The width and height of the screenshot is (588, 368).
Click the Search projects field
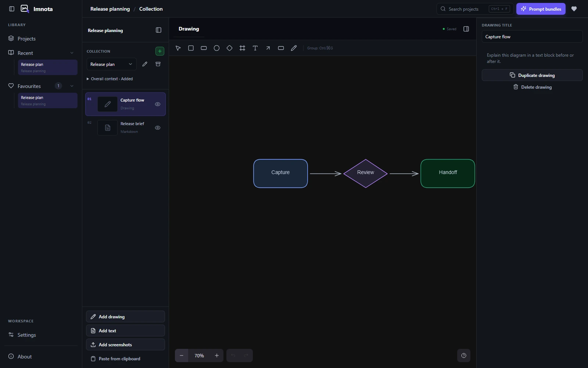tap(475, 9)
